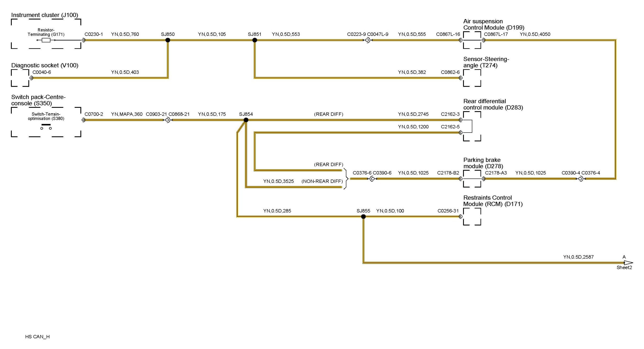Click the YN,0.5D,2587 wire label
Viewport: 644px width, 349px height.
(x=578, y=257)
